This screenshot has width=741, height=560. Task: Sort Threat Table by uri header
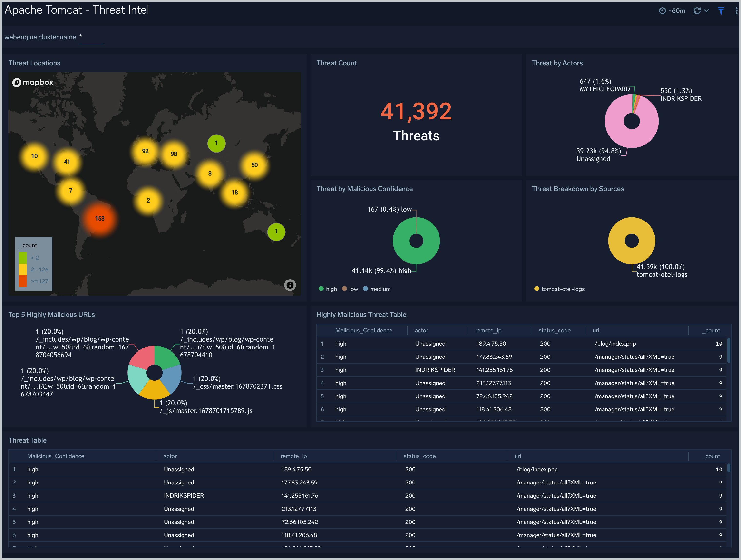pos(517,456)
